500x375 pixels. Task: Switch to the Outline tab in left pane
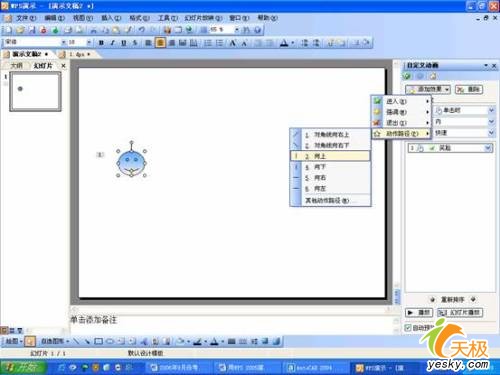coord(16,66)
